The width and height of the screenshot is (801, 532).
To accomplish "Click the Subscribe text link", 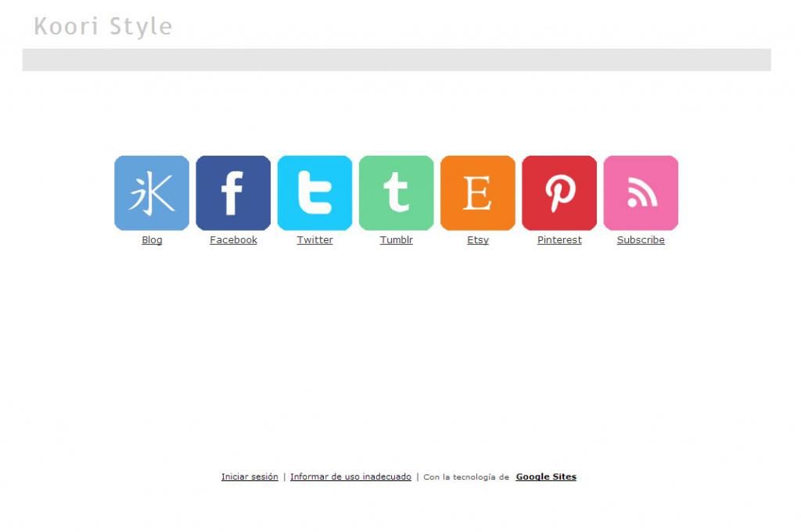I will pyautogui.click(x=641, y=240).
